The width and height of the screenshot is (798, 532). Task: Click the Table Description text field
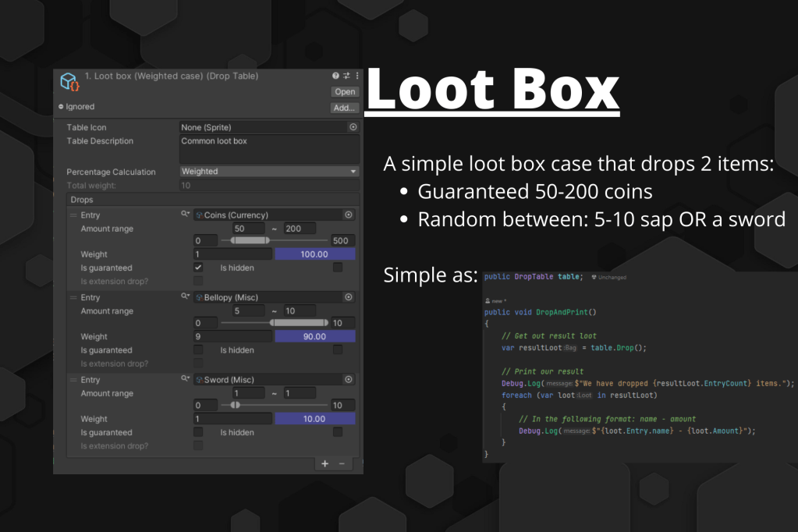(269, 148)
